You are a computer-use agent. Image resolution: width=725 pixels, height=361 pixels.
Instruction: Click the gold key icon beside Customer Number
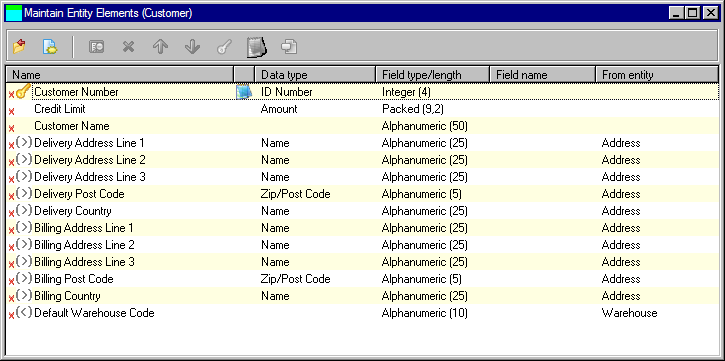[x=23, y=92]
